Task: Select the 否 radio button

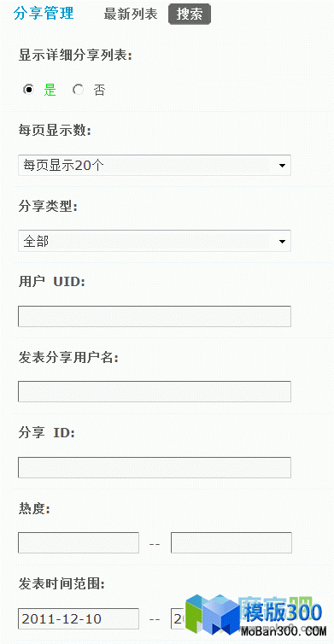Action: [78, 90]
